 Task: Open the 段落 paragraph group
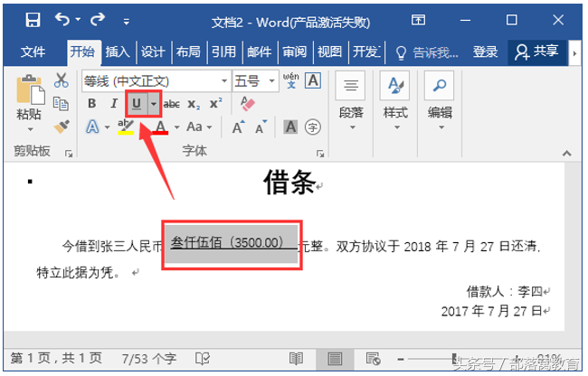[351, 101]
